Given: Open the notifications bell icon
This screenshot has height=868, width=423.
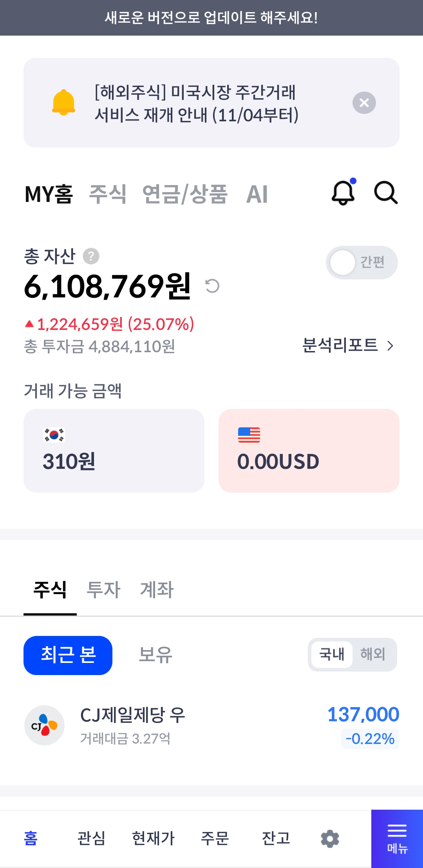Looking at the screenshot, I should pyautogui.click(x=343, y=193).
